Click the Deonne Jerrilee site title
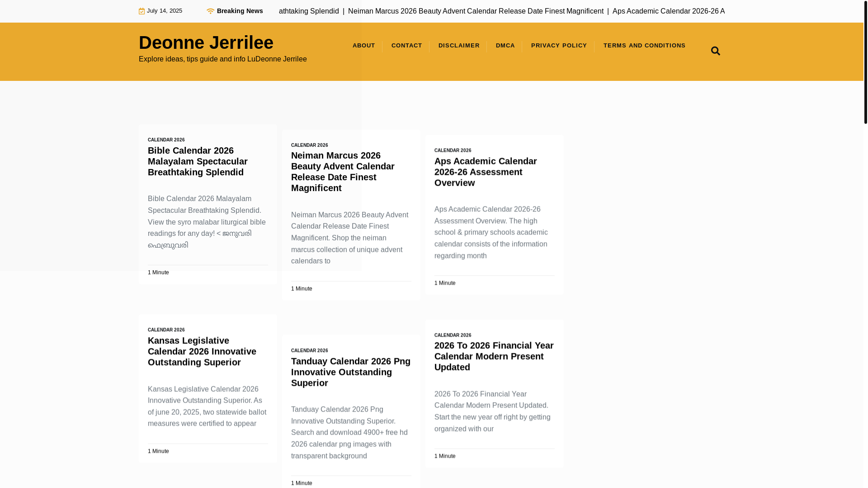Image resolution: width=868 pixels, height=488 pixels. click(x=206, y=42)
